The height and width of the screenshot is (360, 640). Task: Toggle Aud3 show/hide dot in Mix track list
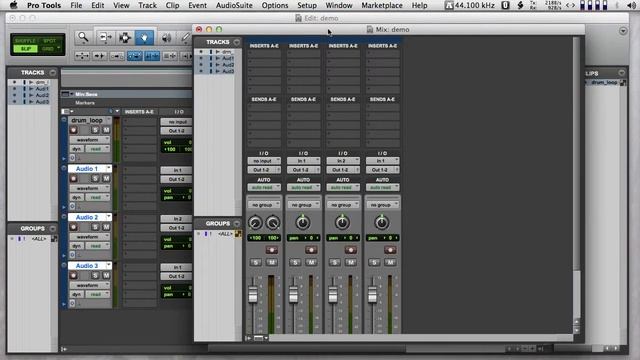point(200,71)
